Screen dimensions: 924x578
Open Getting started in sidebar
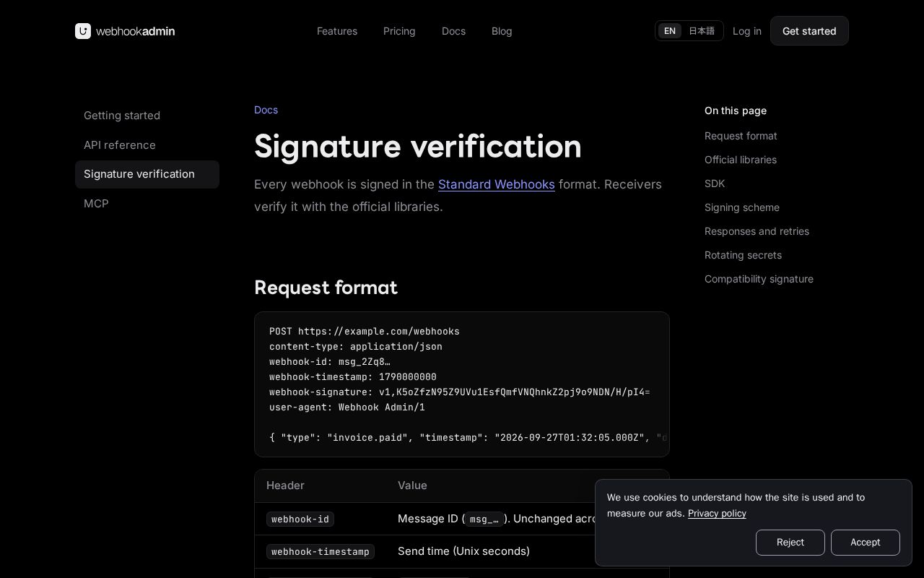pos(147,116)
